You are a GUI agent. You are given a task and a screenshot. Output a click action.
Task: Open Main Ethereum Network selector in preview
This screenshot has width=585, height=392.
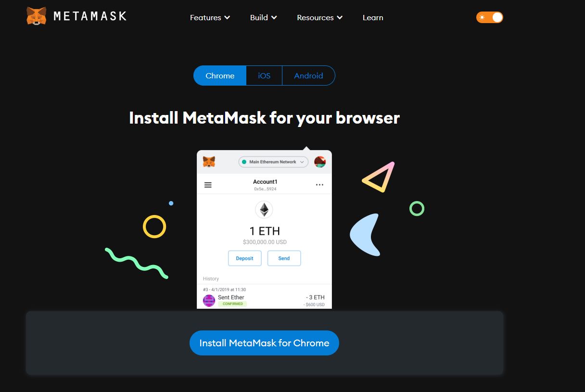coord(273,162)
